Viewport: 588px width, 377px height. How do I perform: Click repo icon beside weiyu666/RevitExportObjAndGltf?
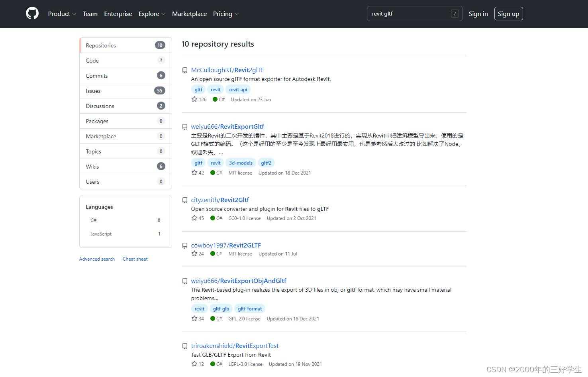[185, 281]
